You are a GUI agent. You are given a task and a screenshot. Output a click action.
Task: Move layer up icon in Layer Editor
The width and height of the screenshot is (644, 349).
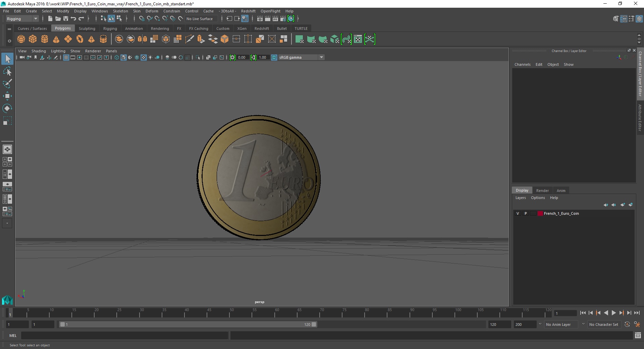606,205
